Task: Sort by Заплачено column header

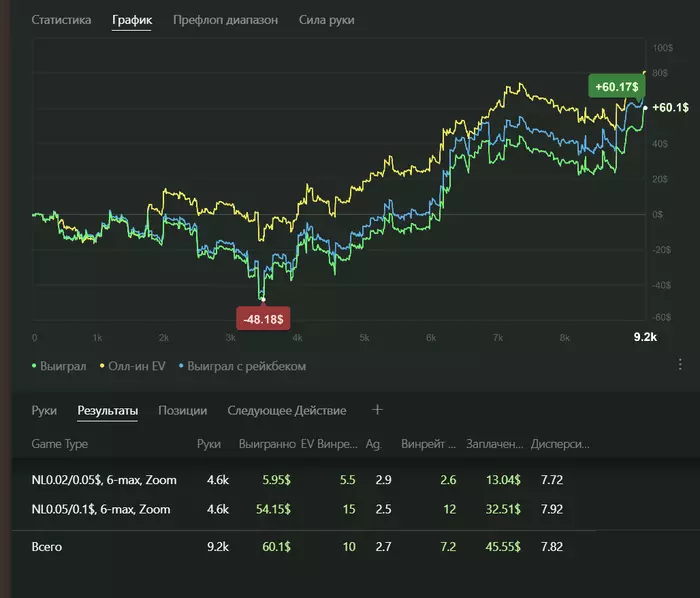Action: [495, 444]
